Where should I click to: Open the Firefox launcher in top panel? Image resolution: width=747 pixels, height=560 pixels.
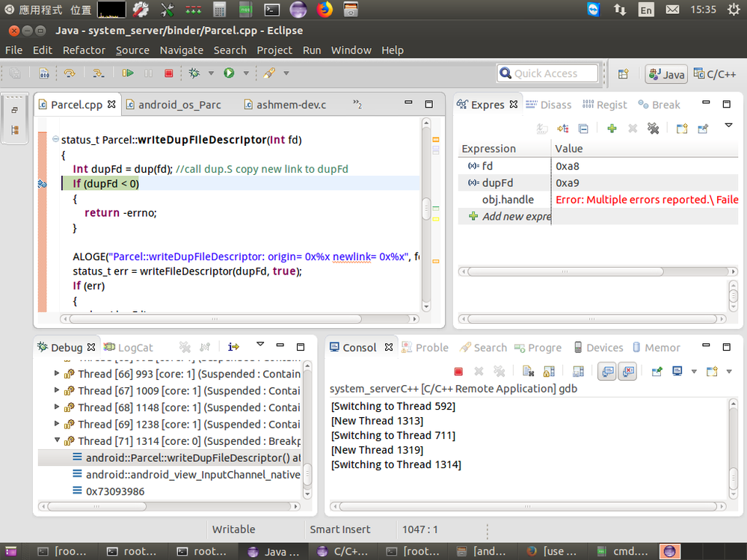tap(325, 9)
